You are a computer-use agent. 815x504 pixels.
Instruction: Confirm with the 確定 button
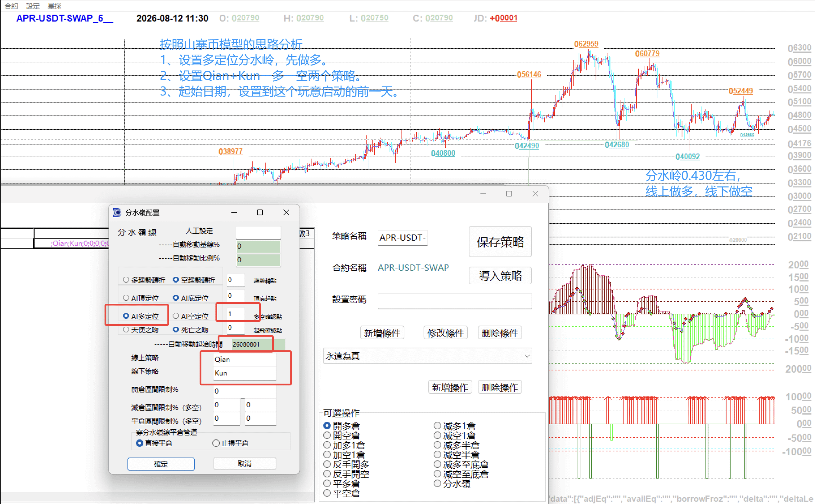161,464
